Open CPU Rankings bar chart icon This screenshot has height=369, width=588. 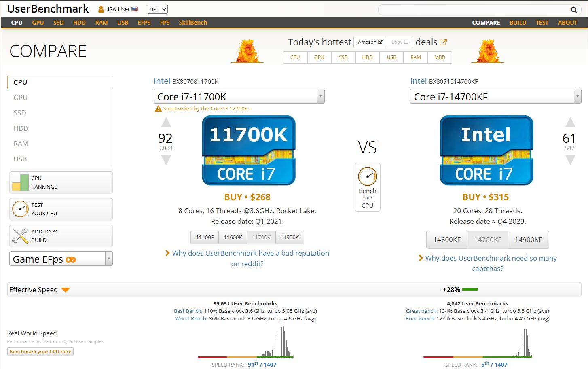tap(20, 182)
